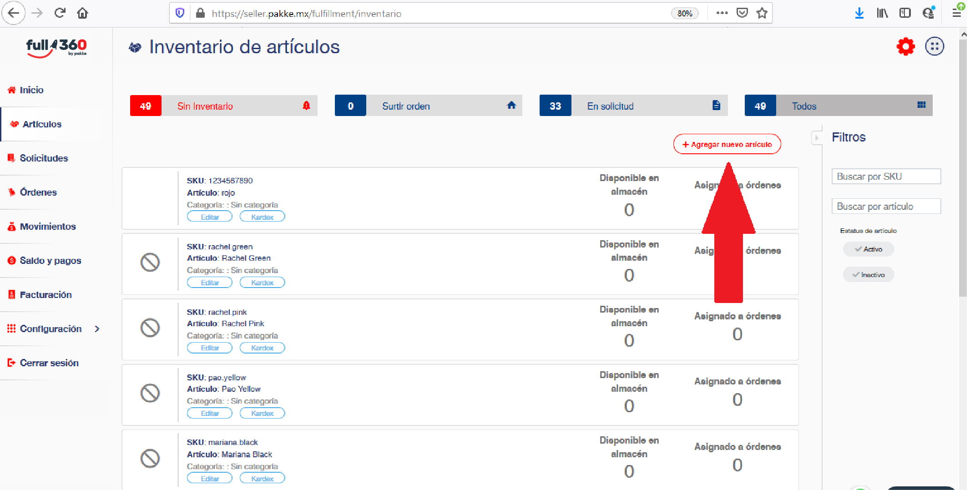Click the Firefox downloads arrow icon
980x490 pixels.
pyautogui.click(x=859, y=13)
